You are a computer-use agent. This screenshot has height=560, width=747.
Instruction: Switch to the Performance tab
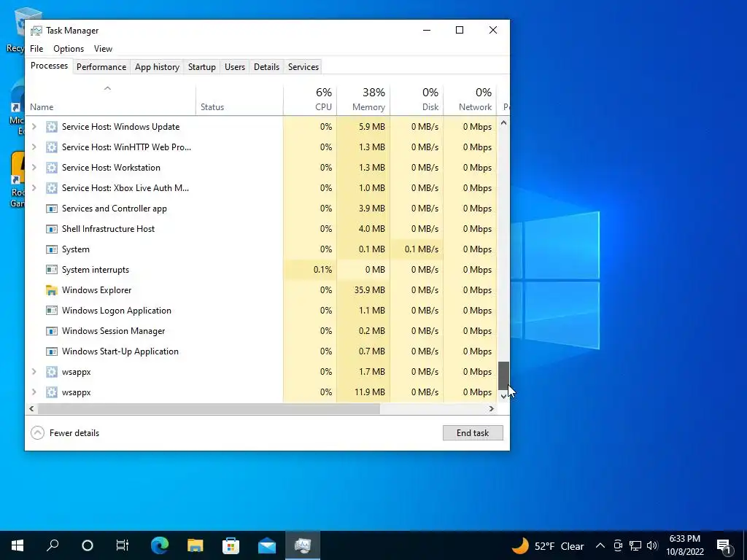[101, 67]
